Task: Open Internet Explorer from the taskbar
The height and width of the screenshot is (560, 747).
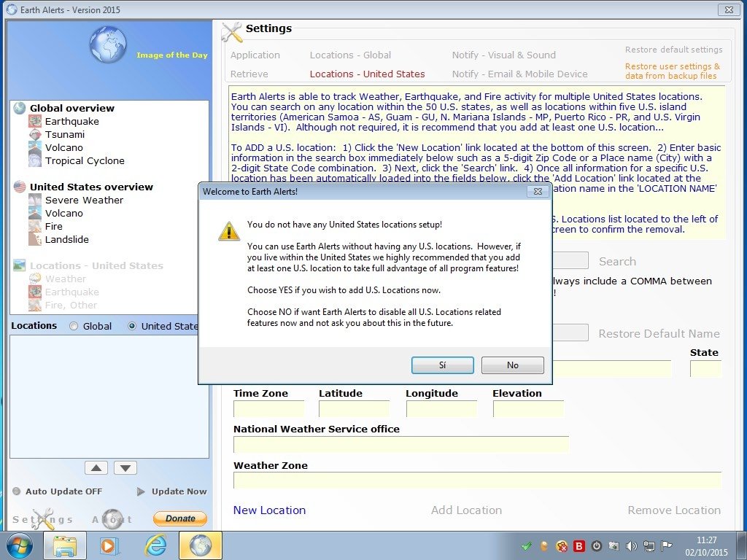Action: (155, 545)
